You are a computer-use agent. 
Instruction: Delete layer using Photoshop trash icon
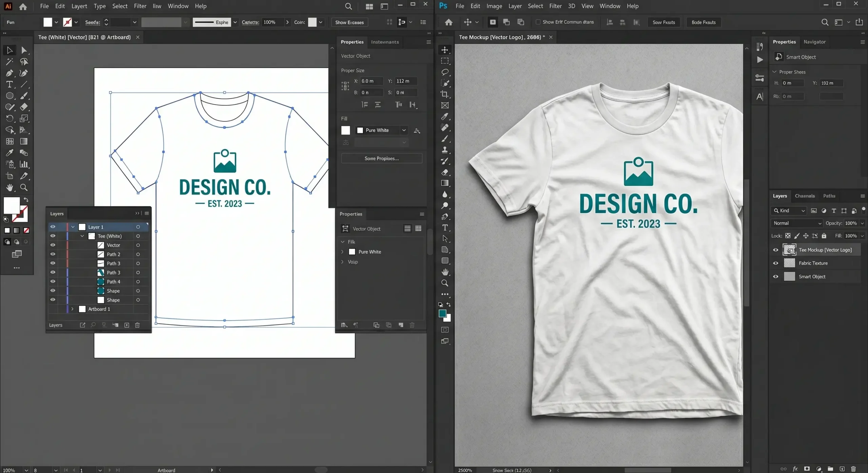[x=853, y=469]
